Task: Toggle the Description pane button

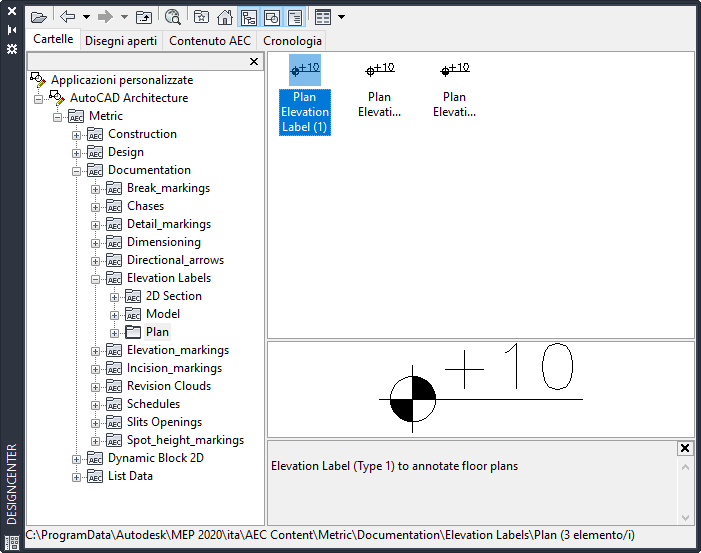Action: tap(295, 18)
